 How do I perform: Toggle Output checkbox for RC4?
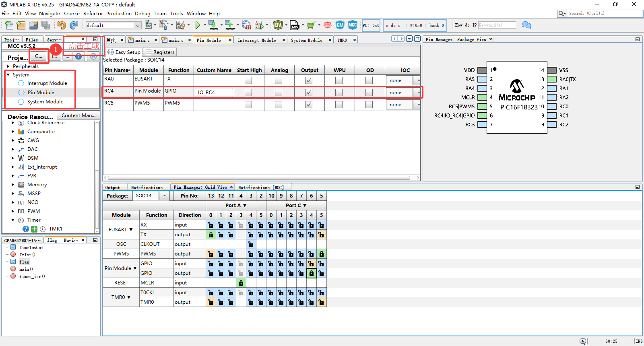pyautogui.click(x=309, y=93)
